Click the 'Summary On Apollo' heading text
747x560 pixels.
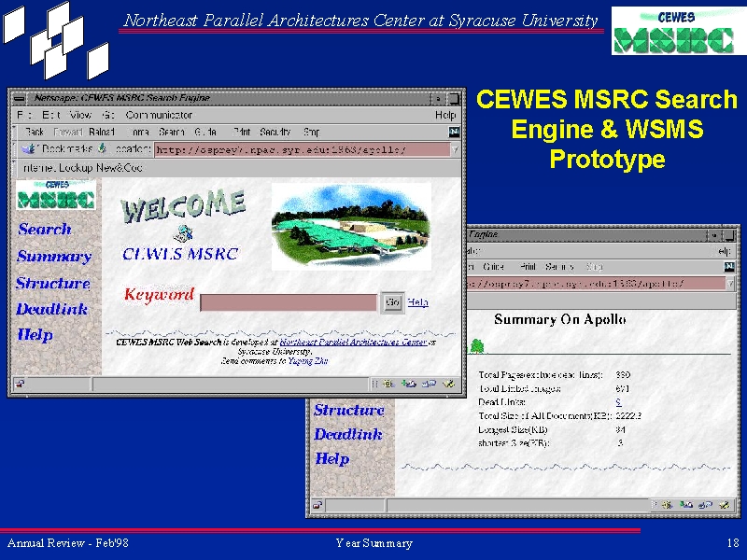coord(559,319)
